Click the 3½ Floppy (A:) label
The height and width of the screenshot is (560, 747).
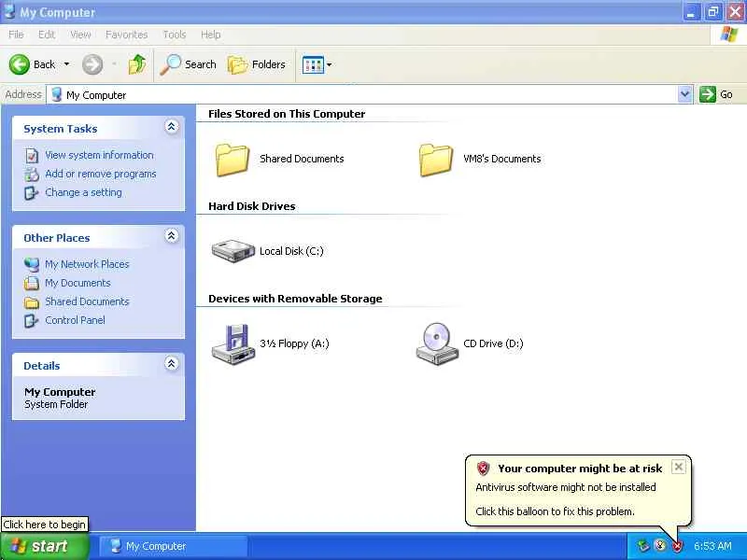[294, 343]
